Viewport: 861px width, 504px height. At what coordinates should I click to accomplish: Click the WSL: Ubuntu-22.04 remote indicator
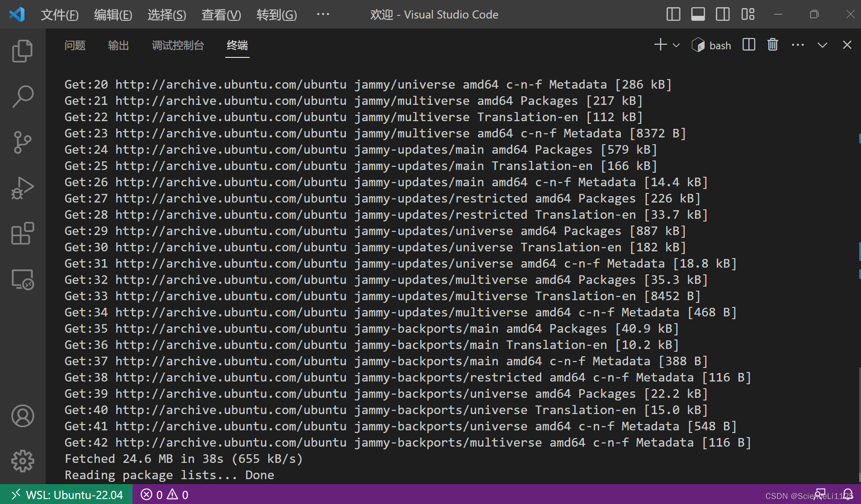pos(66,495)
